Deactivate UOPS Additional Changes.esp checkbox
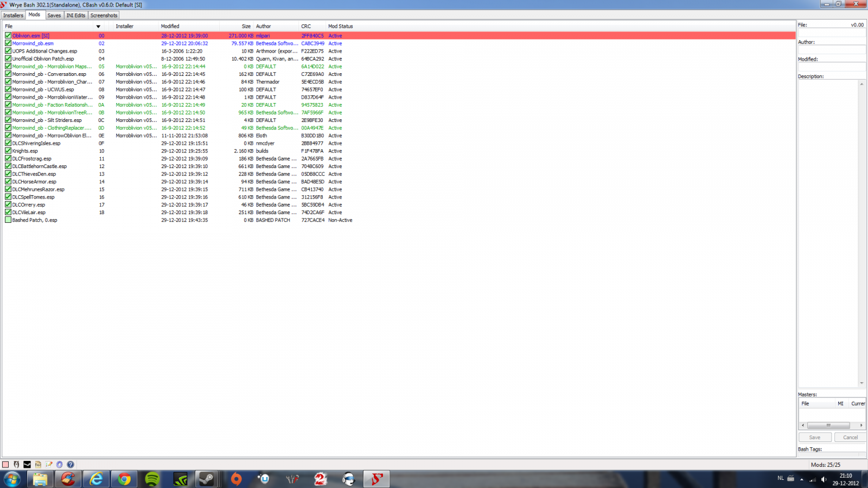 (8, 51)
